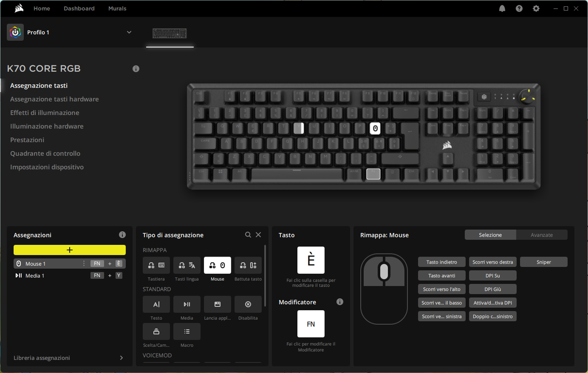
Task: Open Prestazioni section
Action: tap(27, 140)
